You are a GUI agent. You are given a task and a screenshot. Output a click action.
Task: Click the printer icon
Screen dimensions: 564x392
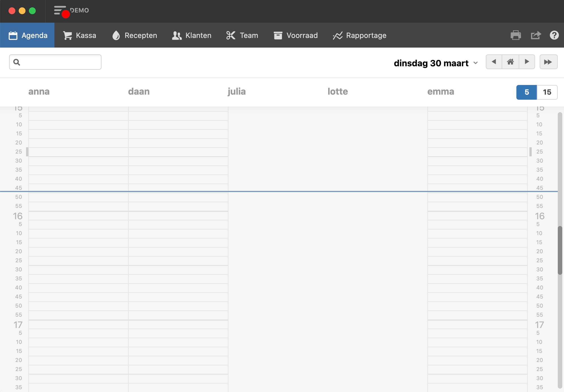tap(516, 35)
